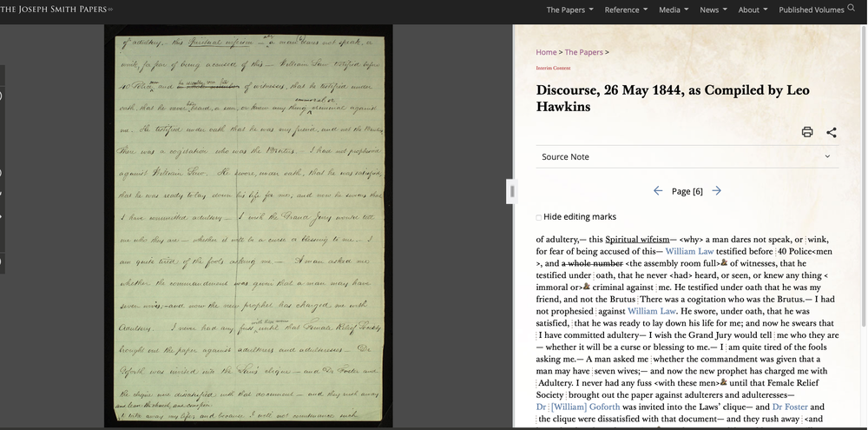Click the 'Page [6]' label

687,191
